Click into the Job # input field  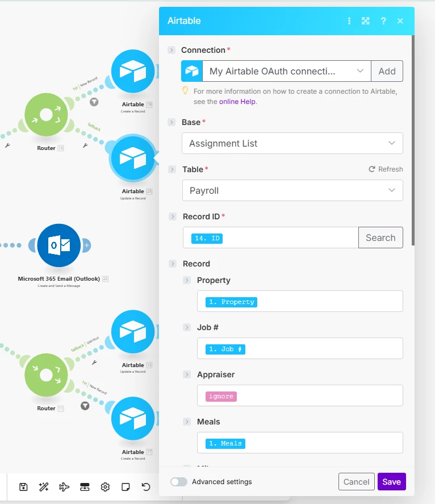click(300, 348)
